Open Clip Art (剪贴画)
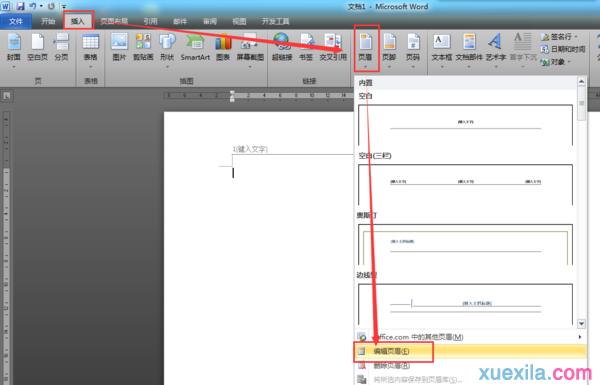Screen dimensions: 600x385 click(x=143, y=47)
